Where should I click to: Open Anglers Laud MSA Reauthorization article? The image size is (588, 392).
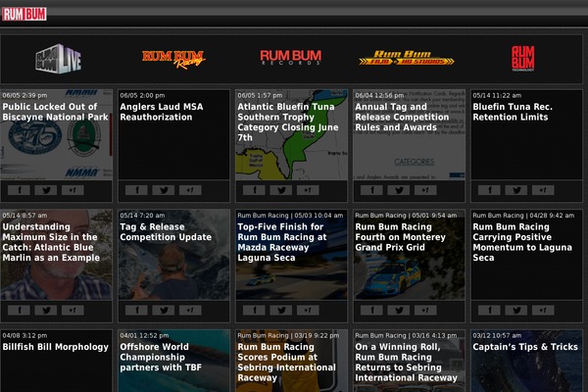pos(162,112)
